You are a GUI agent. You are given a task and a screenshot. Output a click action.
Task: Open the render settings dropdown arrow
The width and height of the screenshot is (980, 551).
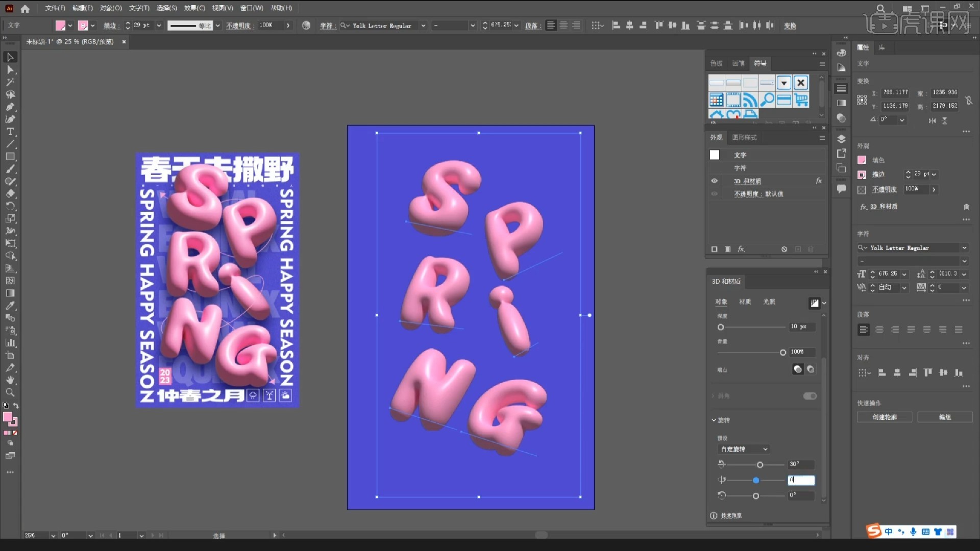tap(824, 303)
